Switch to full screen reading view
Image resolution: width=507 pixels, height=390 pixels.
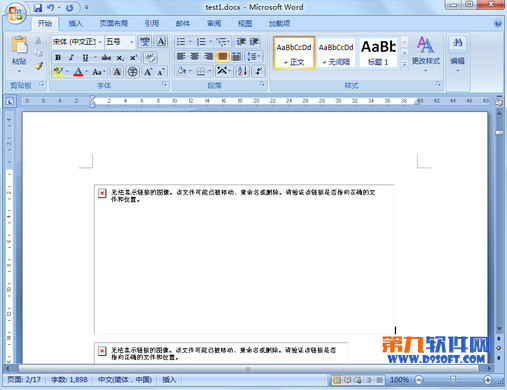tap(347, 380)
